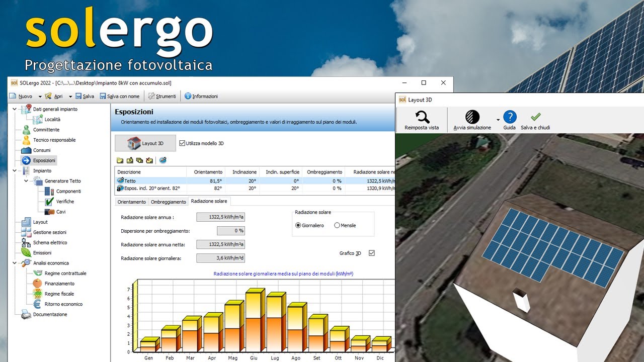The image size is (644, 362).
Task: Open the Informazioni menu
Action: point(201,96)
